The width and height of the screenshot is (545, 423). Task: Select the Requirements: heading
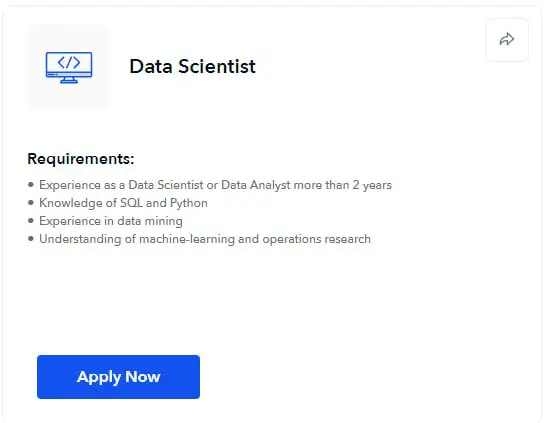pyautogui.click(x=81, y=159)
